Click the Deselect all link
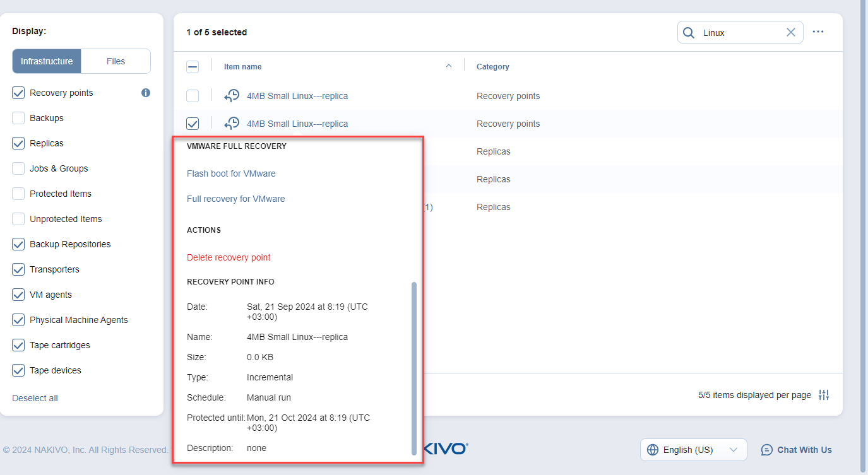Screen dimensions: 868x475 [x=35, y=398]
